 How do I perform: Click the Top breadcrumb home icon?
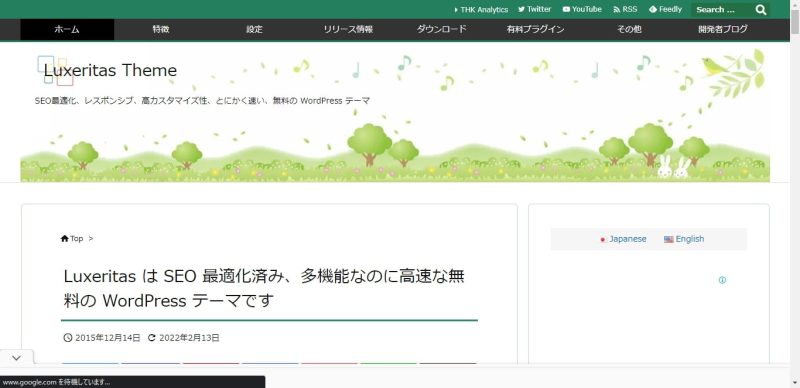click(64, 238)
